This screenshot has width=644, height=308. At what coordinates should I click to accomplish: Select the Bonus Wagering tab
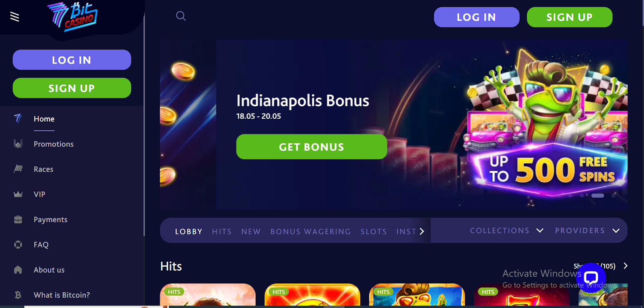click(x=310, y=232)
